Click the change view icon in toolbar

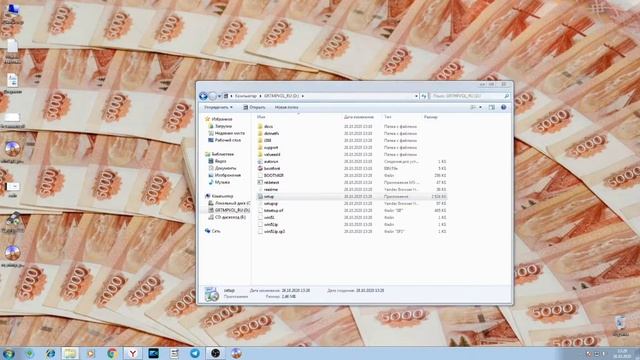[x=473, y=107]
